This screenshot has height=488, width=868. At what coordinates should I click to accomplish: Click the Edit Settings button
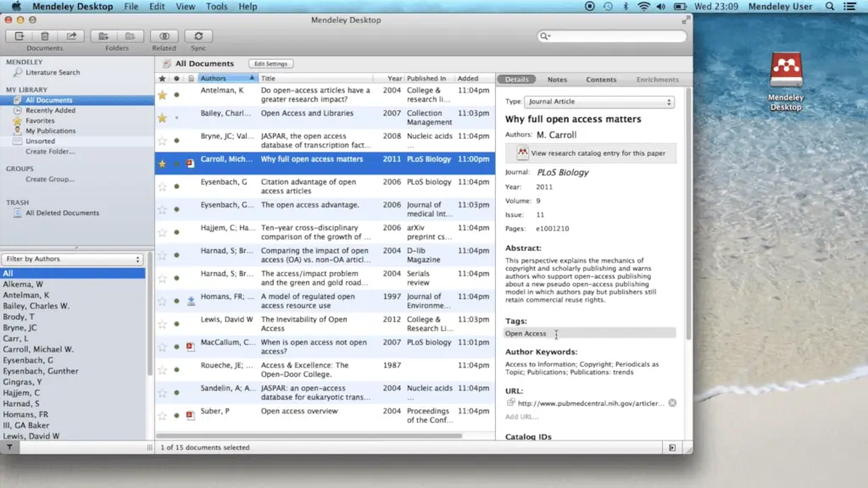coord(270,64)
